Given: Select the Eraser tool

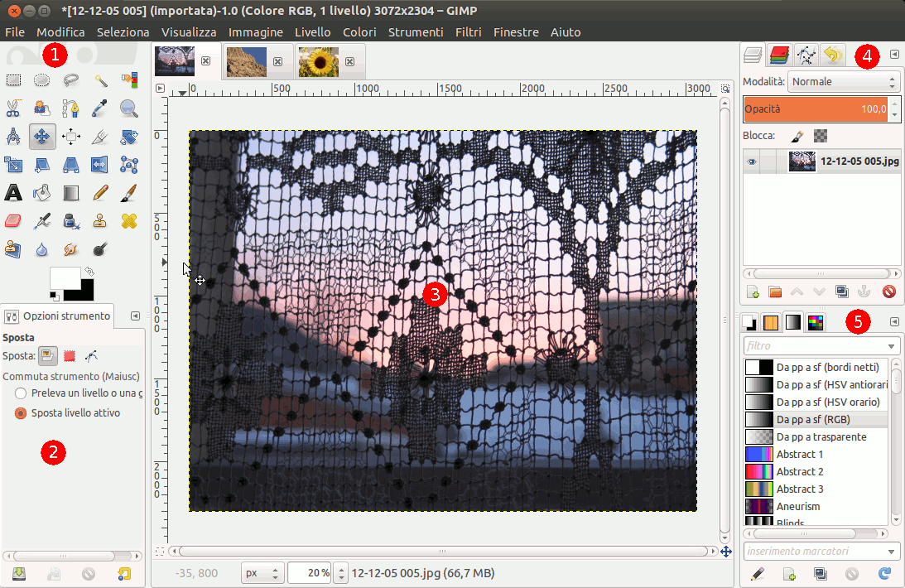Looking at the screenshot, I should [13, 221].
